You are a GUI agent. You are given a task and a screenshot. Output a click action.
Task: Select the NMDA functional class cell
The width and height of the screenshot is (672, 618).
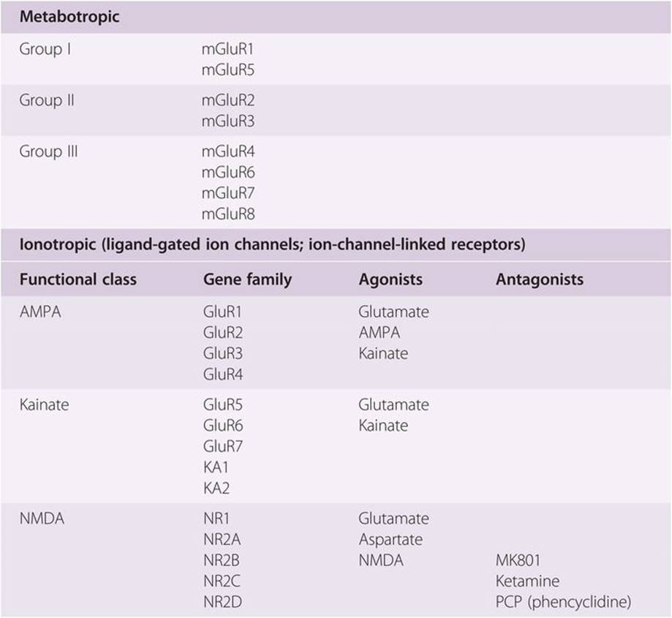pos(43,519)
